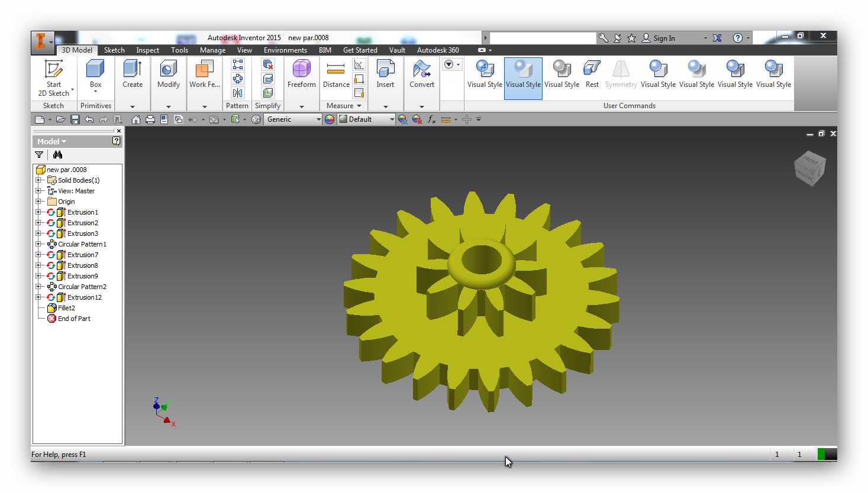
Task: Choose the Distance measure tool
Action: click(336, 74)
